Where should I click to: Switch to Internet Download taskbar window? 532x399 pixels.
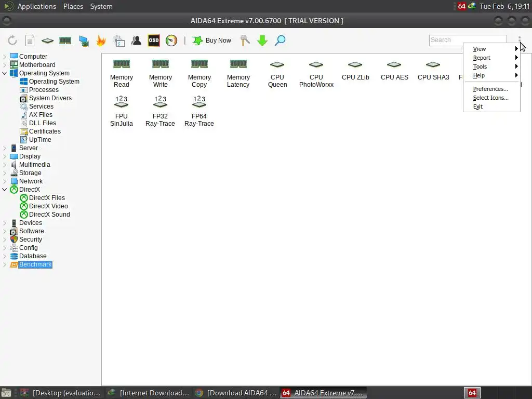(x=148, y=393)
